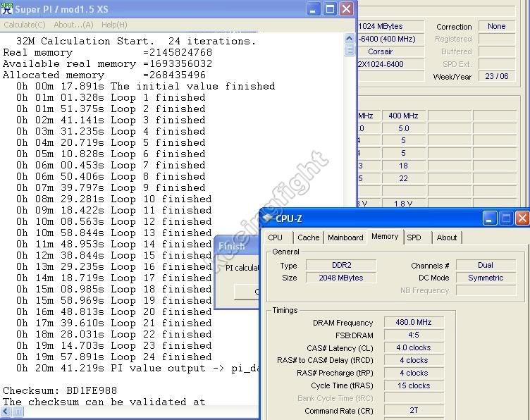
Task: Click the Cycle Time value 15 clocks
Action: point(414,386)
